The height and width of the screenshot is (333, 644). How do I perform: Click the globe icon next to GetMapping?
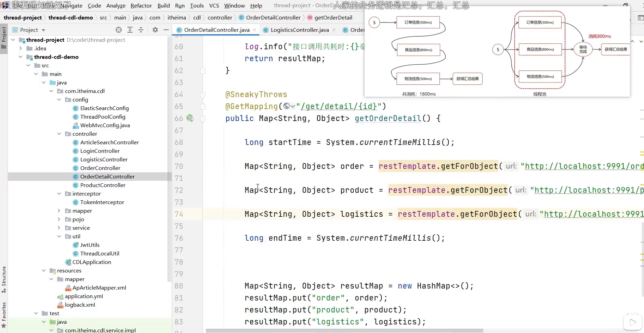tap(286, 106)
